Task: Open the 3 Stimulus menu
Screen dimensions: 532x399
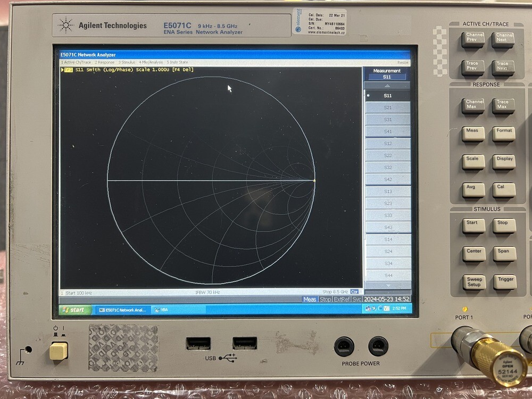Action: pos(127,62)
